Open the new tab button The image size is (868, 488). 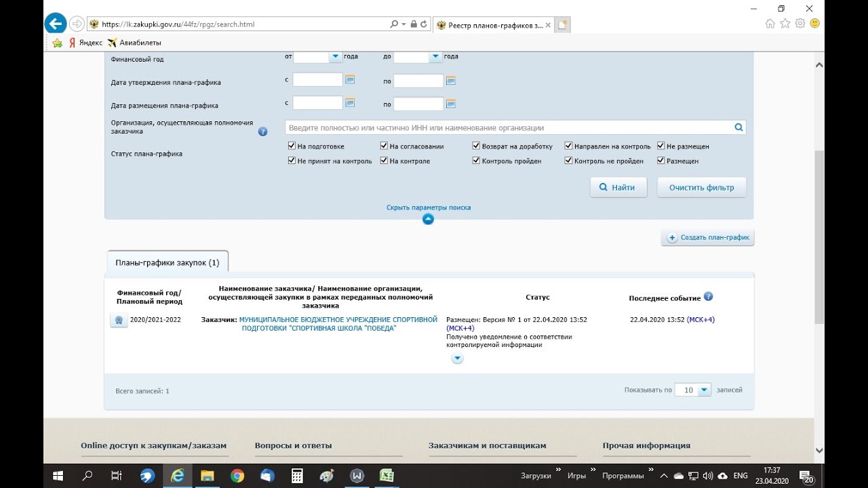coord(562,24)
